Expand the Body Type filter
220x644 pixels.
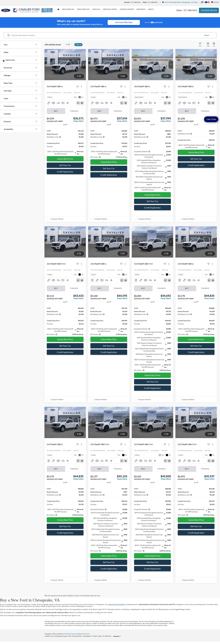tap(21, 83)
